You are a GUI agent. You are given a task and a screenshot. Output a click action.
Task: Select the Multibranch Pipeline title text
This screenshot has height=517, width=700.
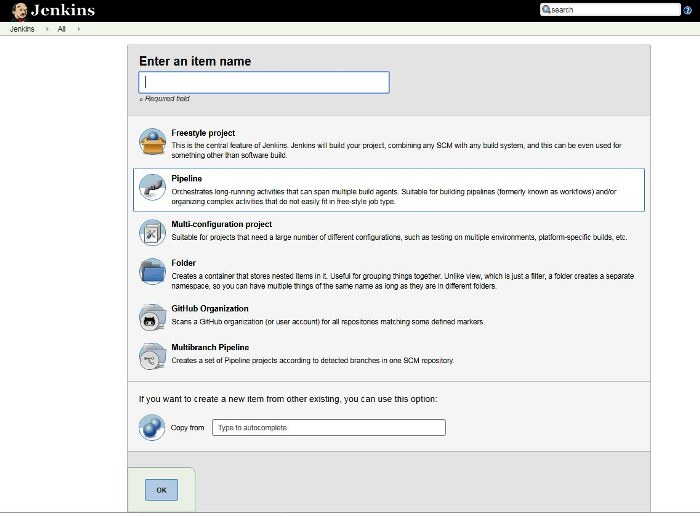(x=210, y=348)
